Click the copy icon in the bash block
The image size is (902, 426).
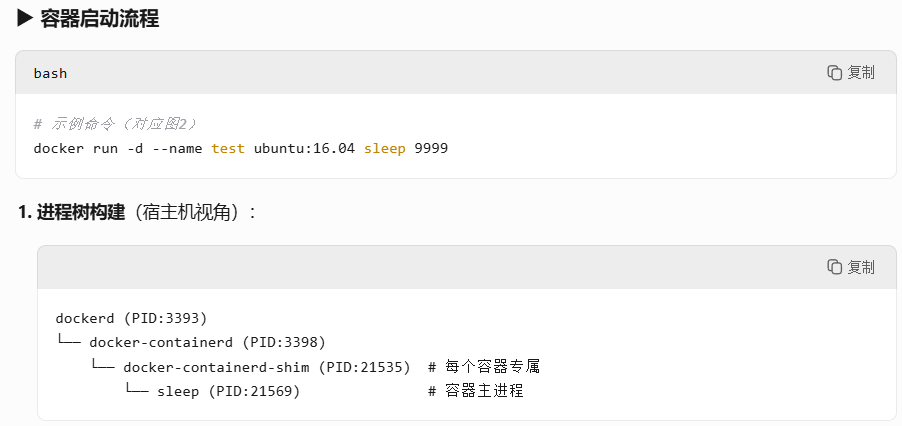tap(834, 72)
